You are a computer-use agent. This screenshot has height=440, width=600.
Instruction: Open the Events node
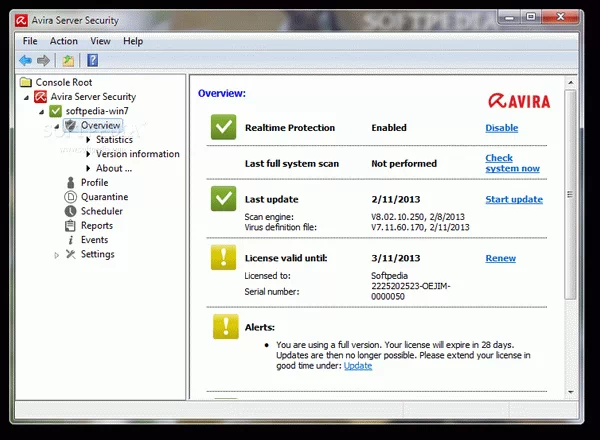[94, 240]
